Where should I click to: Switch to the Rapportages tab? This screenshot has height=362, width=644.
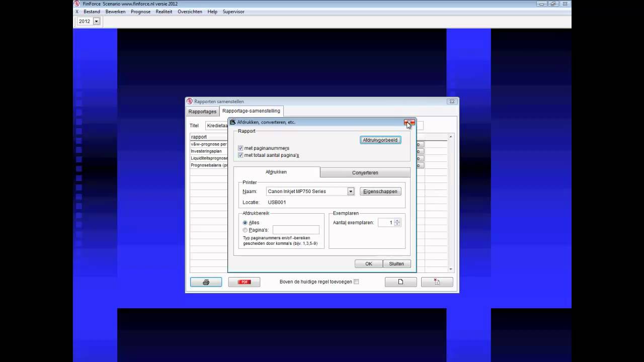pos(202,112)
